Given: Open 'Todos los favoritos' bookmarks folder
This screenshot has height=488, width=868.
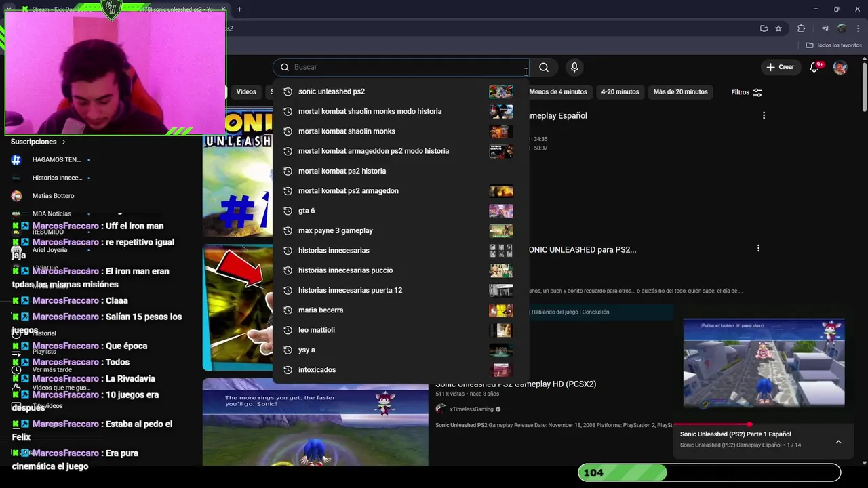Looking at the screenshot, I should pos(833,45).
